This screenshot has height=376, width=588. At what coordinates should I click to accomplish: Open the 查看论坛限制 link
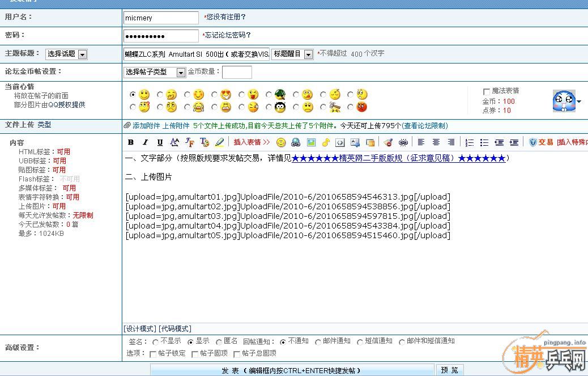(425, 126)
